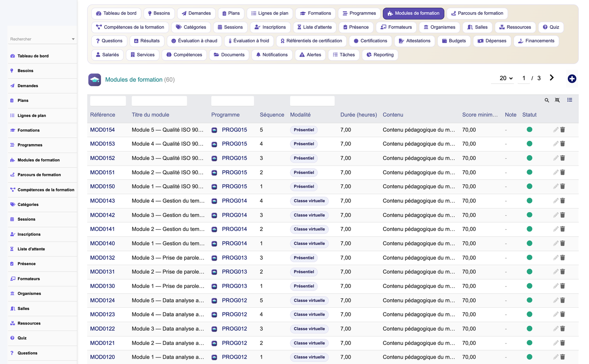
Task: Edit module MOD0132 with pencil icon
Action: coord(556,257)
